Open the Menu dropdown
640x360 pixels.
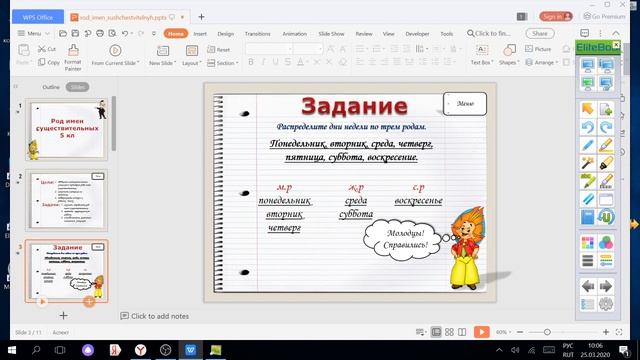(x=33, y=33)
